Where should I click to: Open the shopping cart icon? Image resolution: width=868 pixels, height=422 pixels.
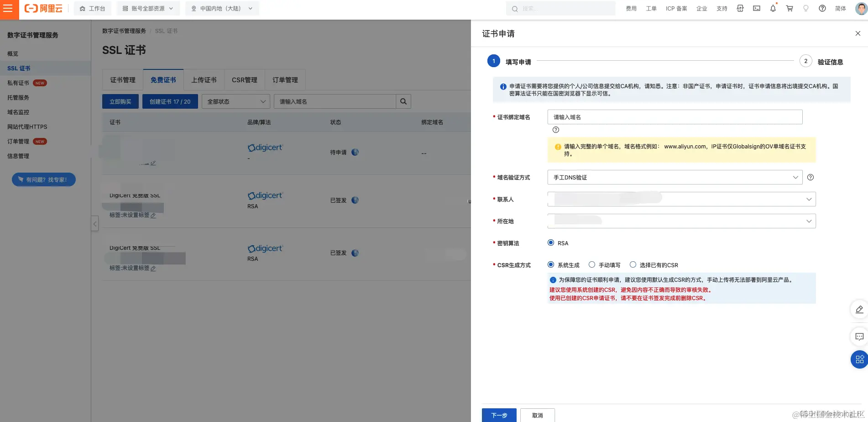(x=789, y=8)
